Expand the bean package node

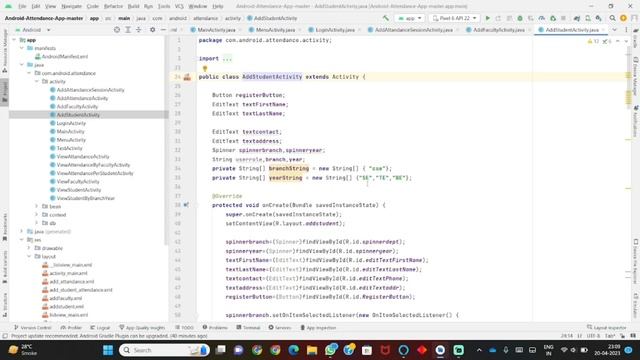click(37, 207)
